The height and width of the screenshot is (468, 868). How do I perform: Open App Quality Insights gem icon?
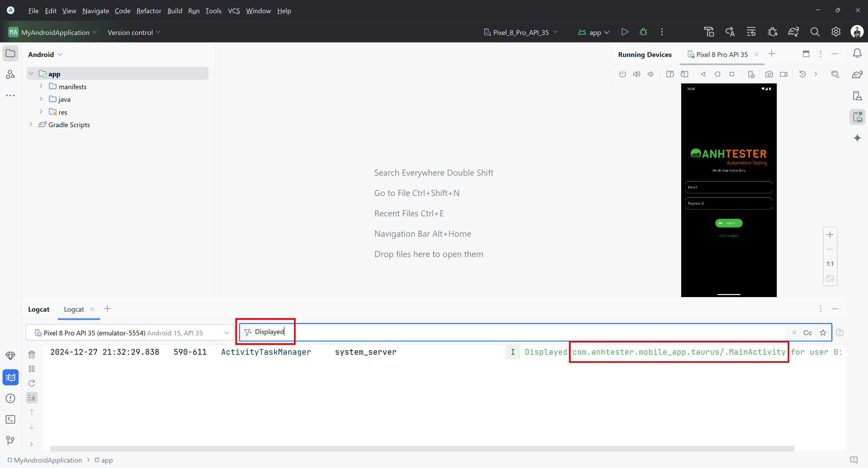11,356
